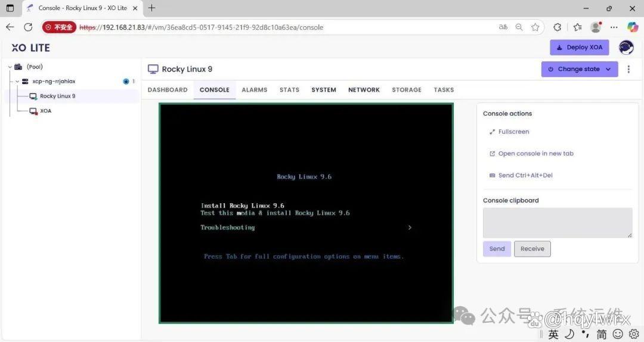Screen dimensions: 644x342
Task: Click the zoom magnifier icon in address bar
Action: pos(519,27)
